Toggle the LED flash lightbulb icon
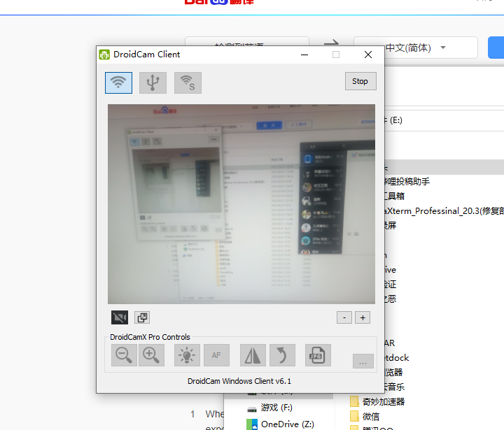The width and height of the screenshot is (504, 430). click(187, 355)
